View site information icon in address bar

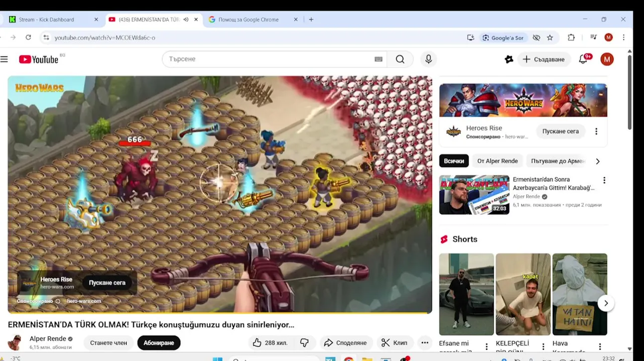click(46, 38)
